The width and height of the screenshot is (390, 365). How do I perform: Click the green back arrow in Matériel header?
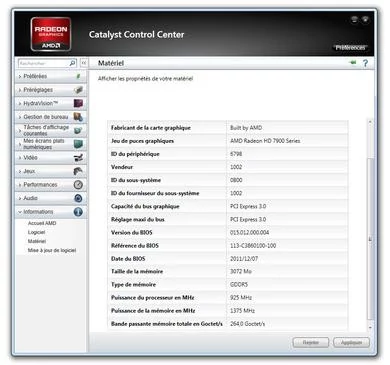(353, 62)
